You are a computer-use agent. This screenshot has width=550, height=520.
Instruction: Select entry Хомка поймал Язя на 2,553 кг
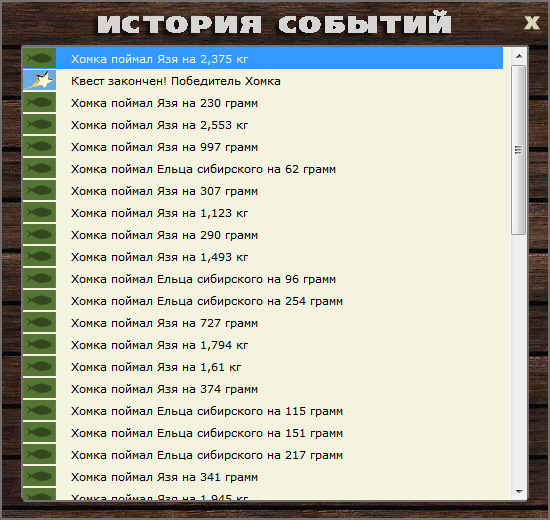263,125
